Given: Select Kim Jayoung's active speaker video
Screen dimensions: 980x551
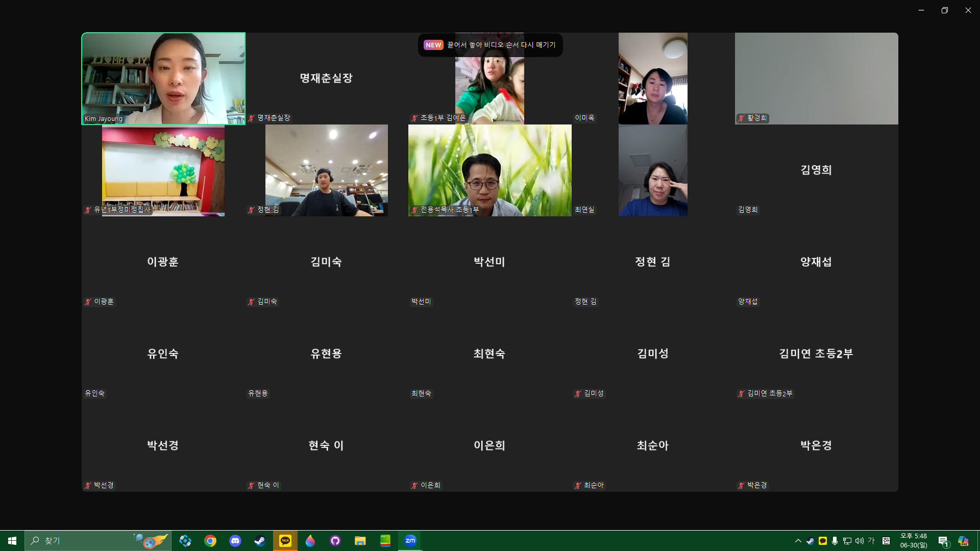Looking at the screenshot, I should pos(163,79).
